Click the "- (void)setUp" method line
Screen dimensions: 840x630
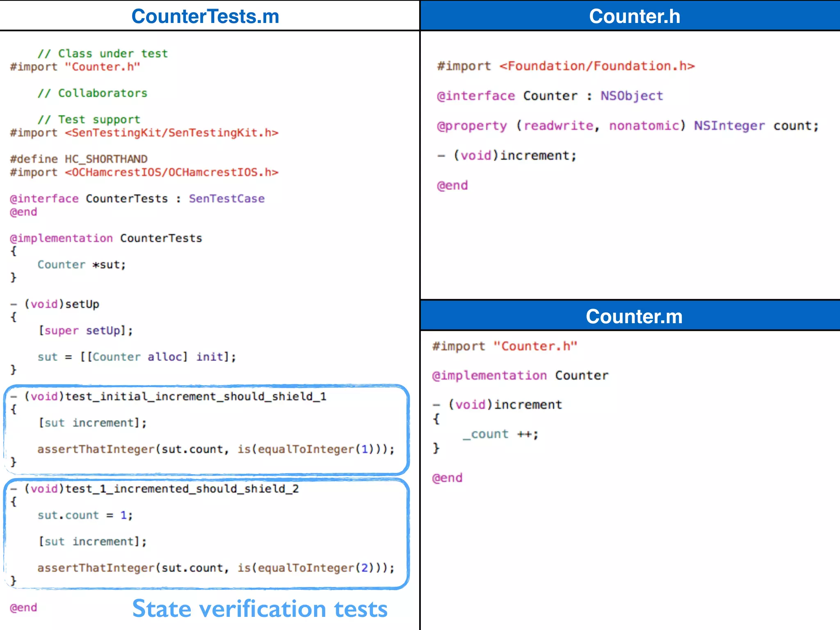click(x=55, y=304)
